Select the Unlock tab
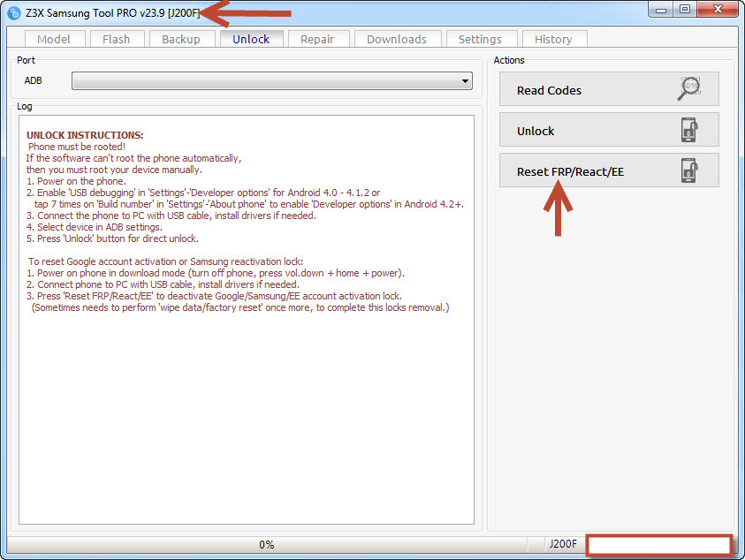The height and width of the screenshot is (560, 745). 251,39
